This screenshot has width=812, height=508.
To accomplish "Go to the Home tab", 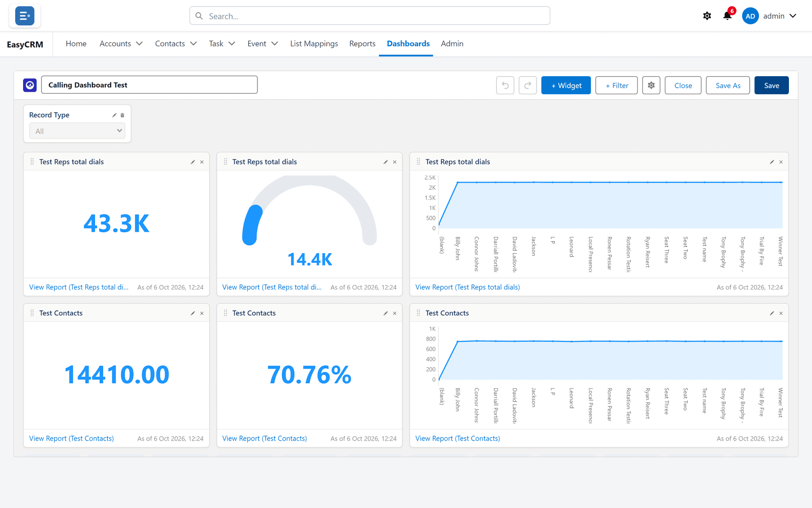I will click(76, 43).
